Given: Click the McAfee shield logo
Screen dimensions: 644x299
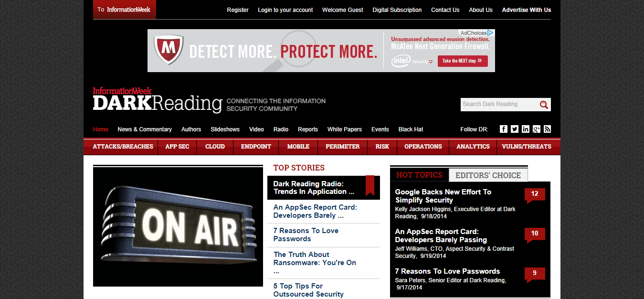Looking at the screenshot, I should pyautogui.click(x=169, y=50).
